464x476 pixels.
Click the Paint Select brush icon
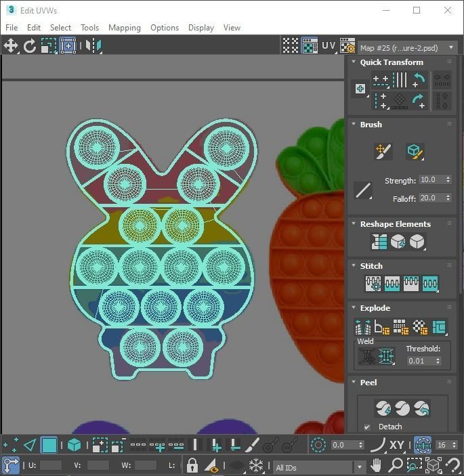[x=252, y=446]
